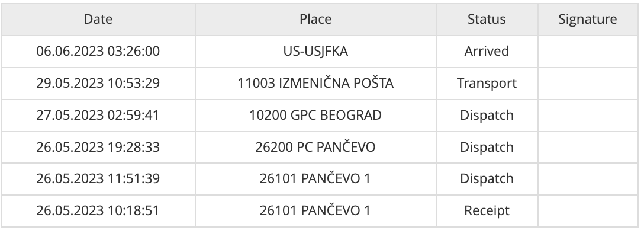
Task: Select the 06.06.2023 03:26:00 date cell
Action: (98, 52)
